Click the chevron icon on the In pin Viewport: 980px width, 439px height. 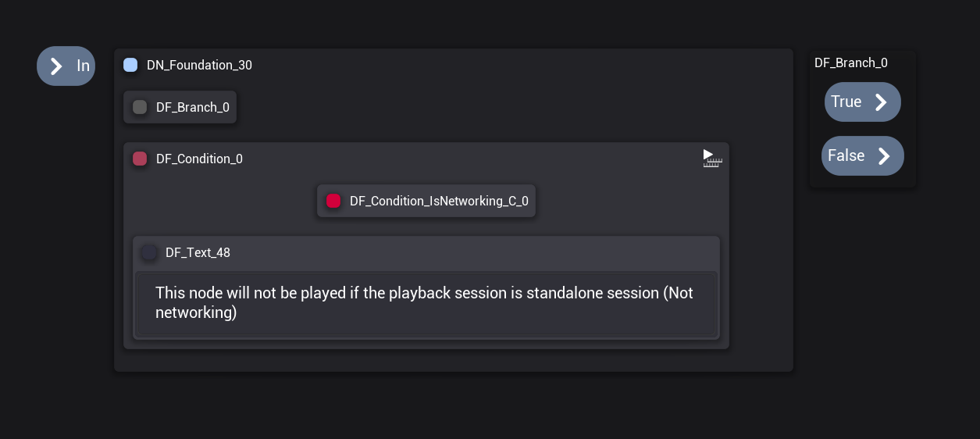[56, 66]
